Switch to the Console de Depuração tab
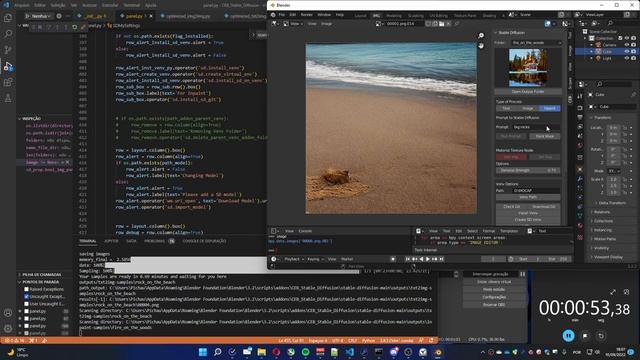This screenshot has width=640, height=360. [204, 241]
